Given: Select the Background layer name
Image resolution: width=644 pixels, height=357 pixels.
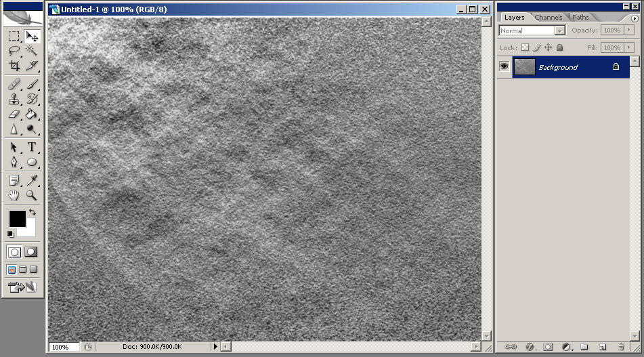Looking at the screenshot, I should click(558, 67).
